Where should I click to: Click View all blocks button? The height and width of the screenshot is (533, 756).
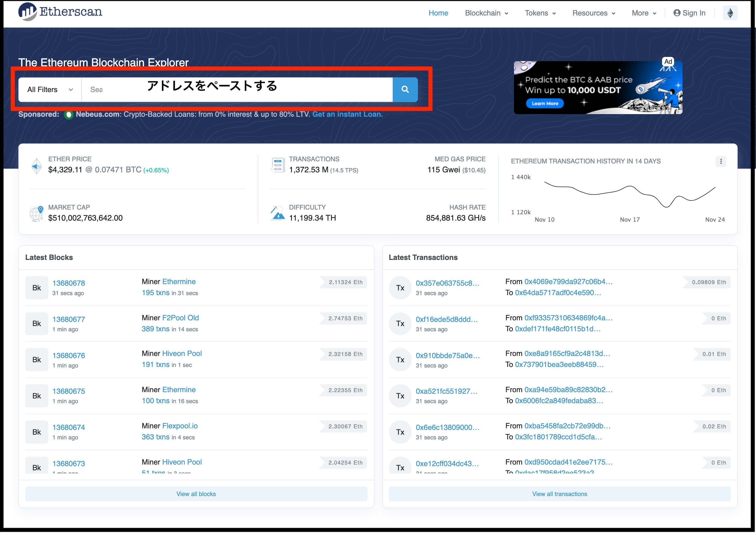point(196,494)
